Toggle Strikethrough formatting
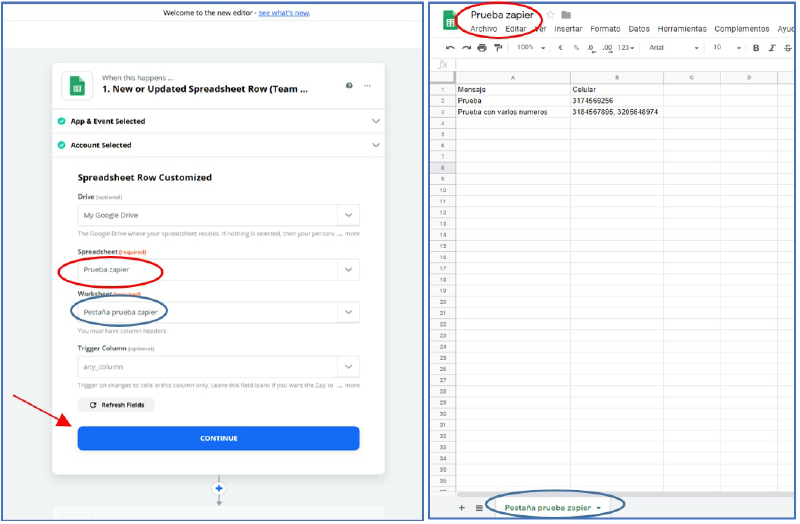Screen dimensions: 800x524 pos(788,47)
